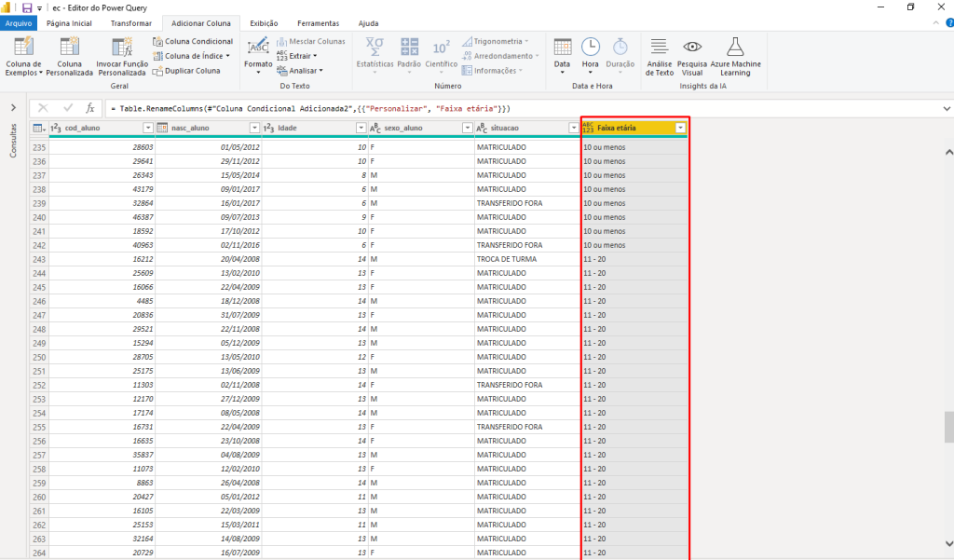Click the Hora clock icon

click(590, 48)
